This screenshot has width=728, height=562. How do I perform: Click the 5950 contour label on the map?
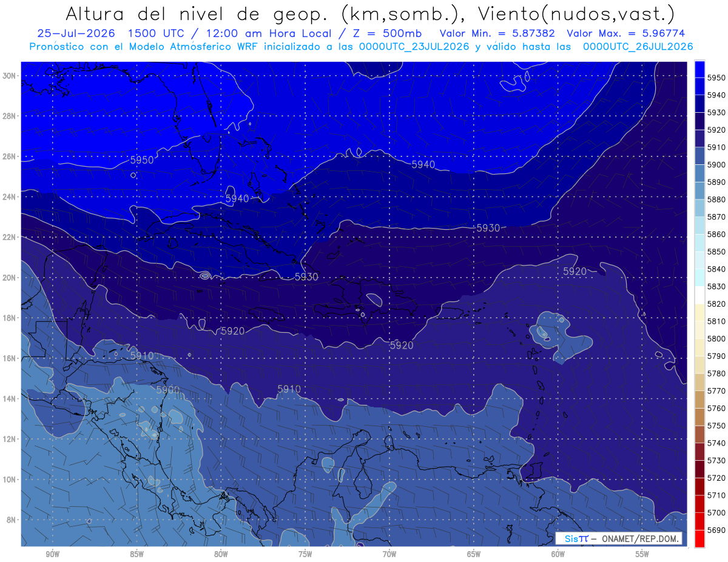142,160
